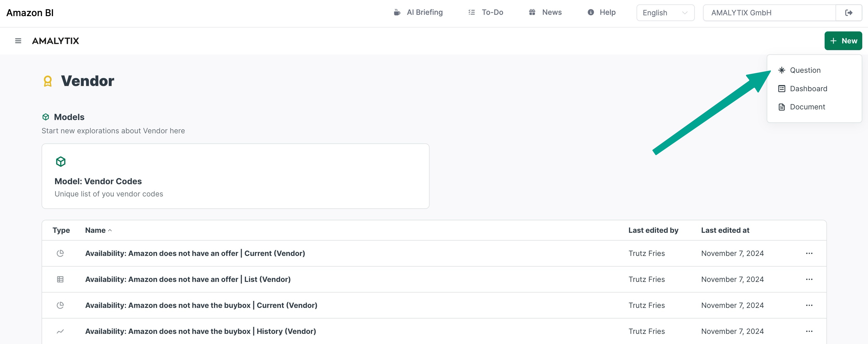The height and width of the screenshot is (344, 868).
Task: Open more options for 'buybox | Current (Vendor)'
Action: (809, 305)
